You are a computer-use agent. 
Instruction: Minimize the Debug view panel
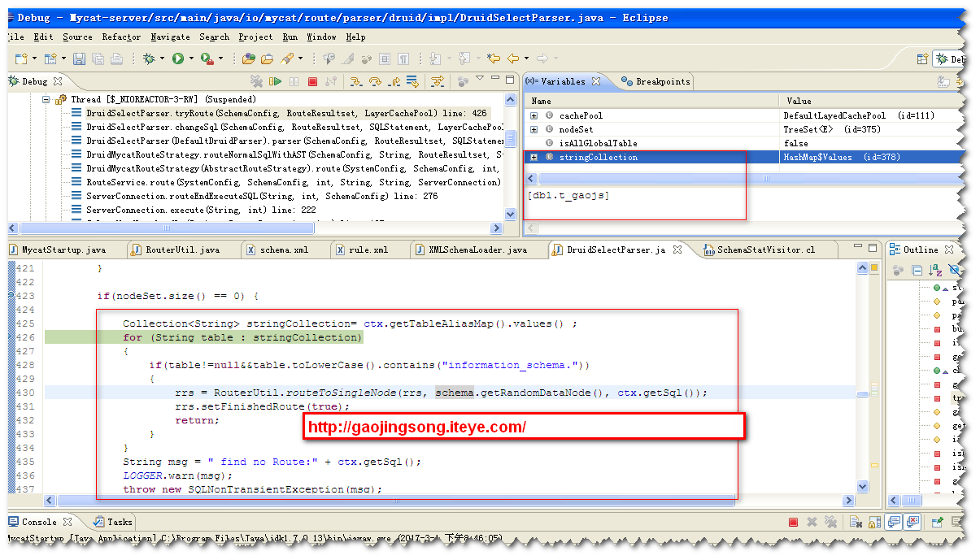(x=495, y=78)
